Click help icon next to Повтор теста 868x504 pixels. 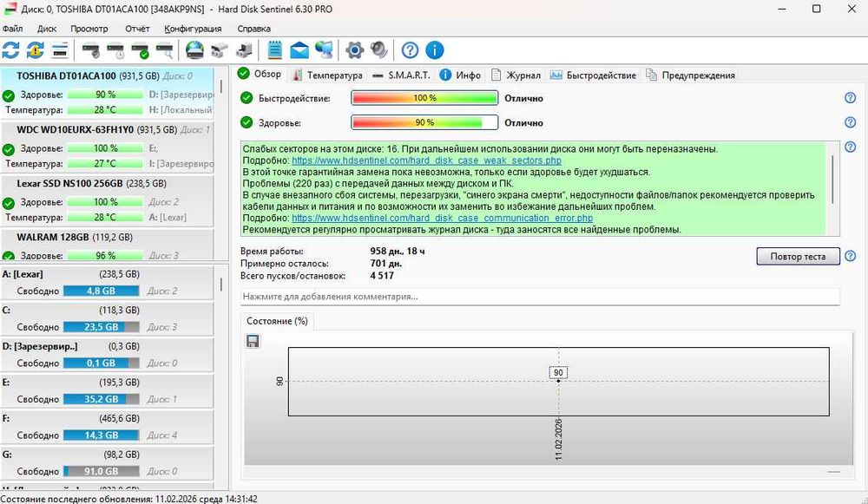tap(851, 256)
